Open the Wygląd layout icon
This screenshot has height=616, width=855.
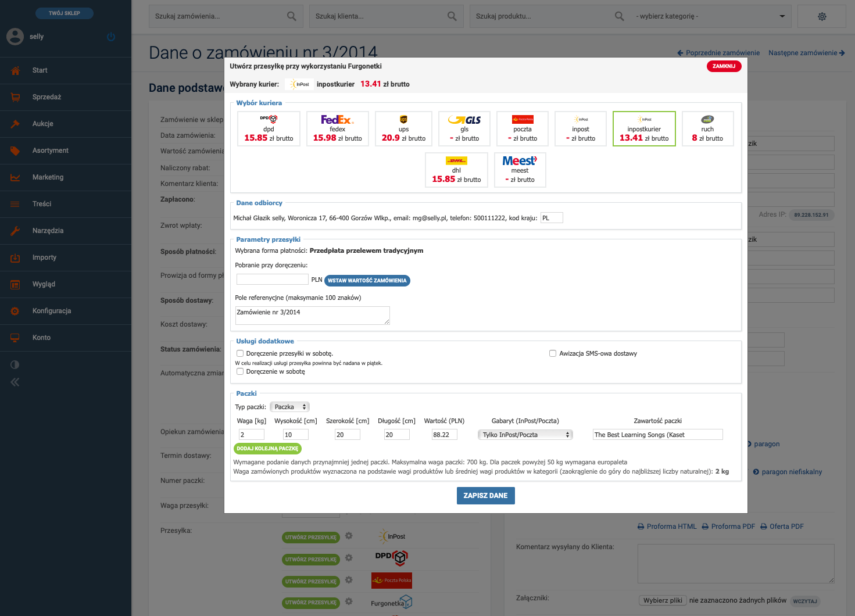pos(15,284)
